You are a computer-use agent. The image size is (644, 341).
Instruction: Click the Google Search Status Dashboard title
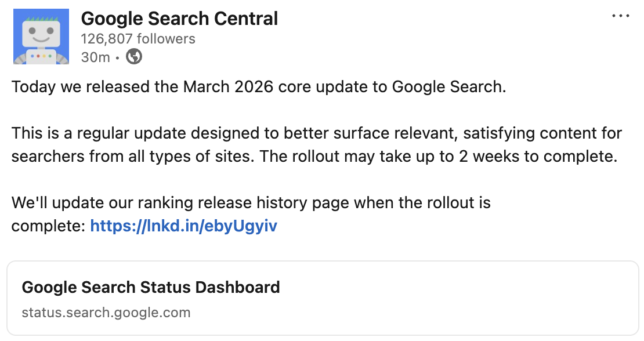[x=150, y=287]
